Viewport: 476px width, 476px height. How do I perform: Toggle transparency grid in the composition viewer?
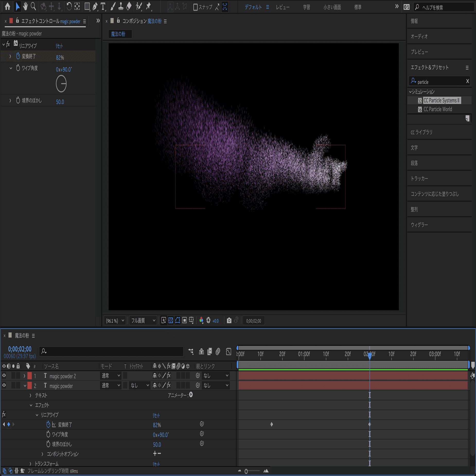tap(171, 320)
